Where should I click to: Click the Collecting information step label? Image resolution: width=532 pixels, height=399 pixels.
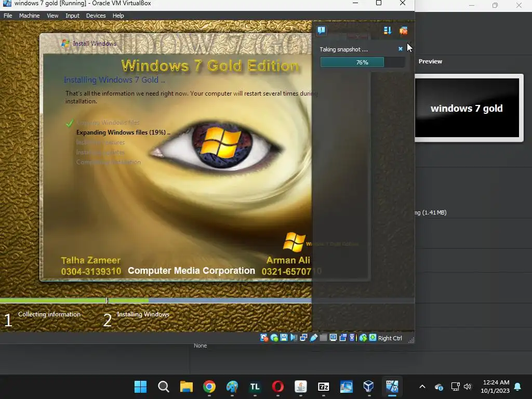coord(49,314)
